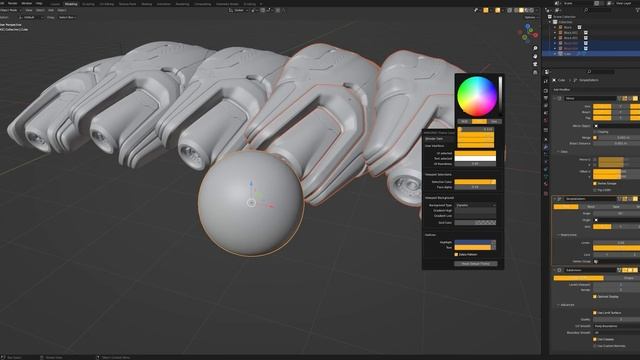Screen dimensions: 640x360
Task: Toggle camera view with the camera icon
Action: click(x=535, y=64)
